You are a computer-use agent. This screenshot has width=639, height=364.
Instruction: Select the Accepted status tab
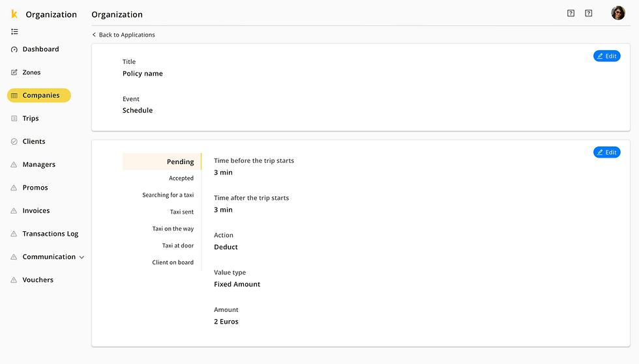coord(181,178)
